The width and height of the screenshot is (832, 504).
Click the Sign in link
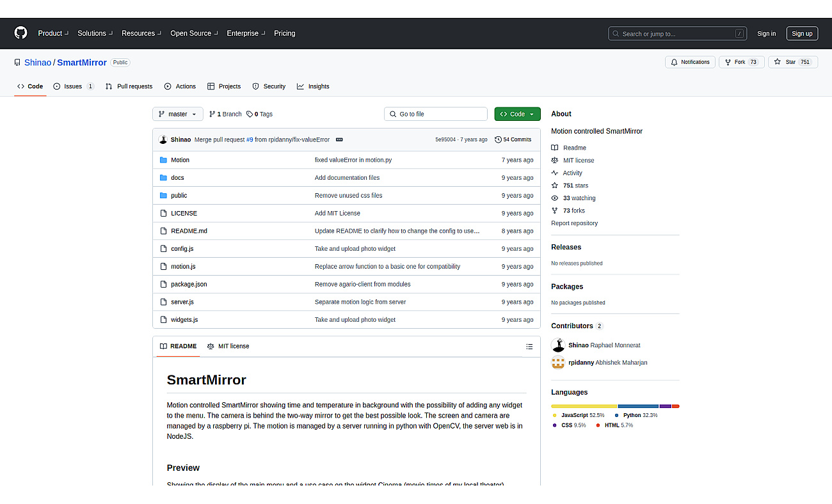click(x=766, y=33)
